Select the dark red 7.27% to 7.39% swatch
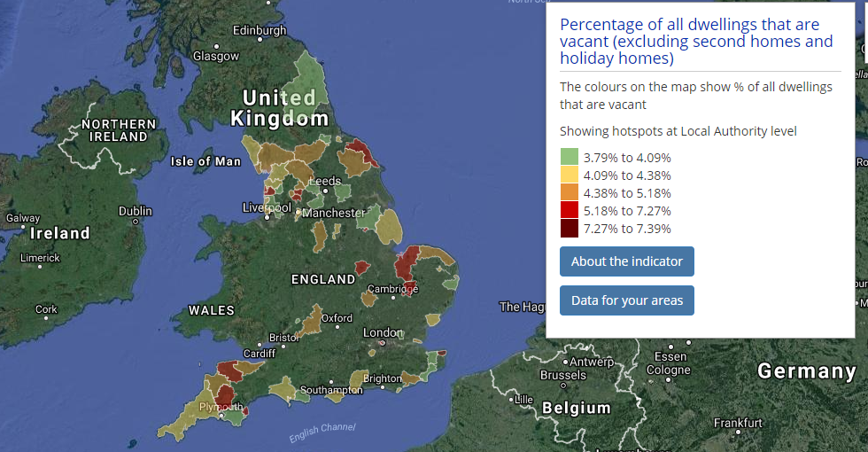 (569, 229)
